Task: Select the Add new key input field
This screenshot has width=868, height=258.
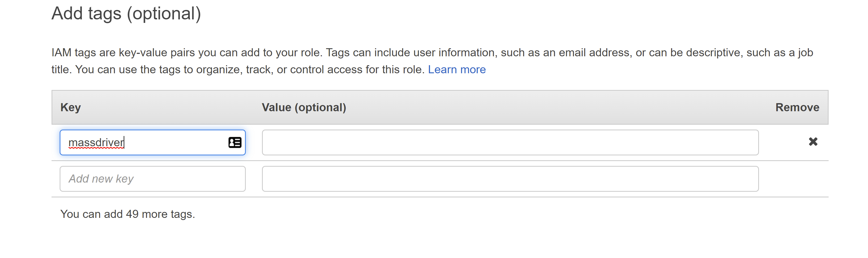Action: [153, 179]
